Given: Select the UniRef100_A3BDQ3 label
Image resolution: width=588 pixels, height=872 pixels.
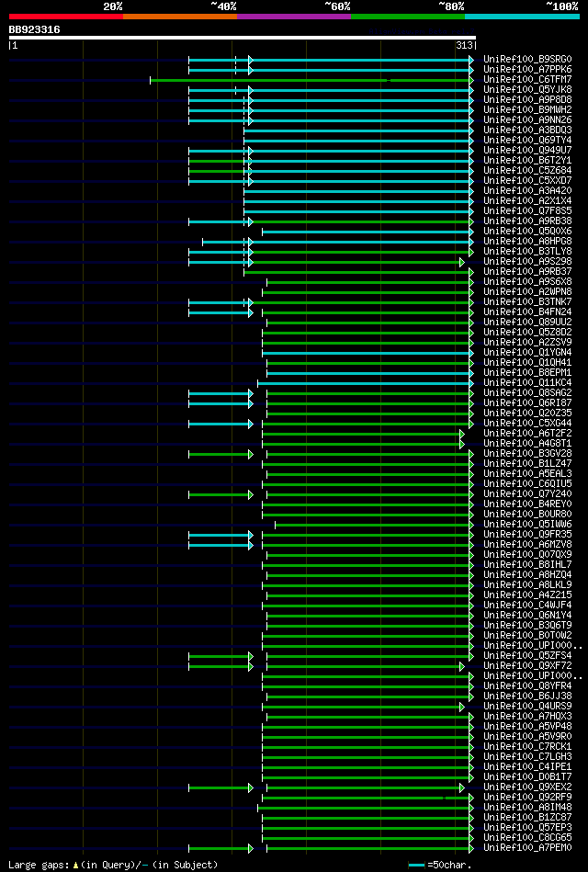Looking at the screenshot, I should coord(528,130).
